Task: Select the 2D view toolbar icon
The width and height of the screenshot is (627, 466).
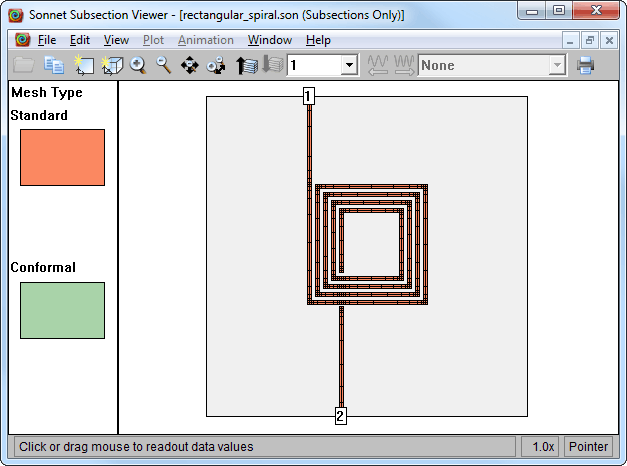Action: point(84,65)
